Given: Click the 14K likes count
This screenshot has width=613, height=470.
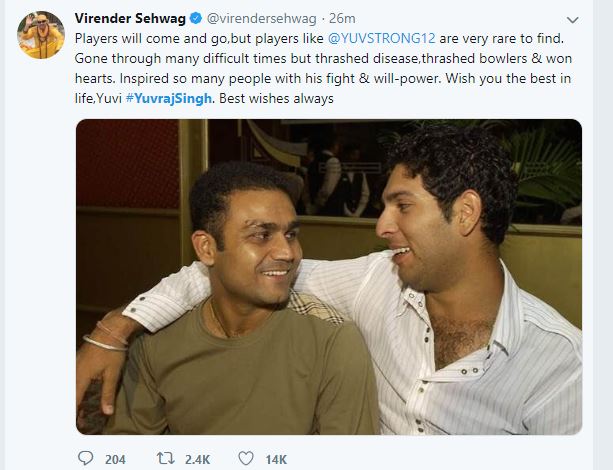Looking at the screenshot, I should point(277,459).
